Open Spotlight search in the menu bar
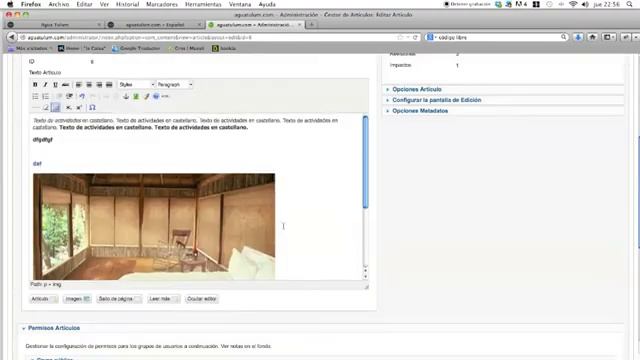This screenshot has height=360, width=640. [x=629, y=4]
